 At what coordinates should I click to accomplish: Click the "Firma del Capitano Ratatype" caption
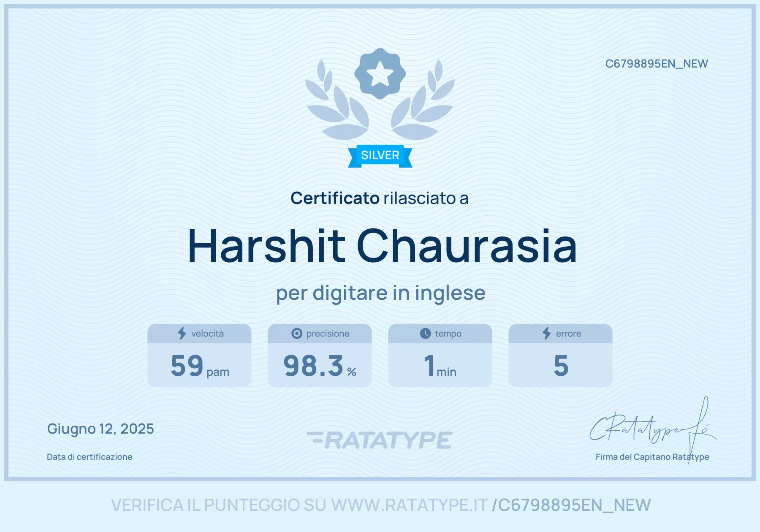[x=652, y=457]
